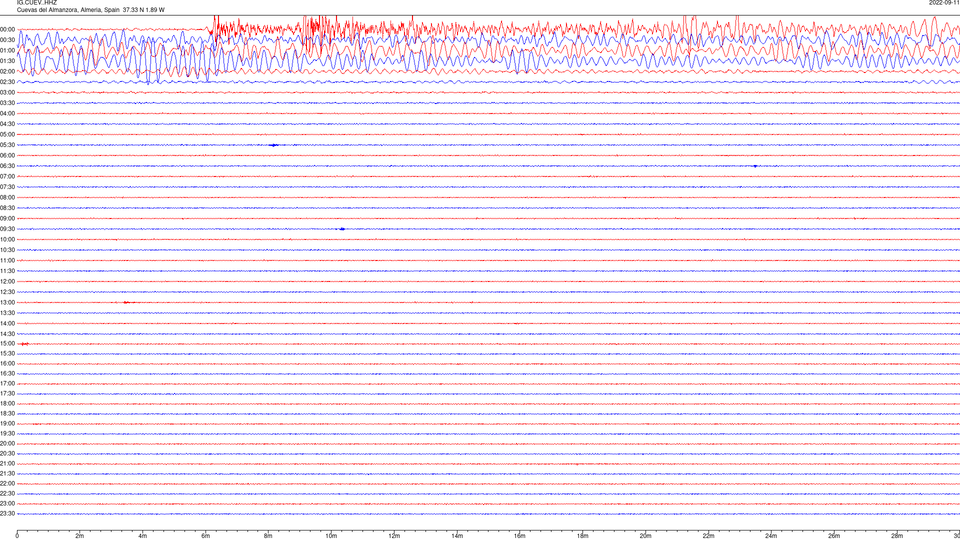Select the blue event burst on the 09:30 trace

pos(342,229)
